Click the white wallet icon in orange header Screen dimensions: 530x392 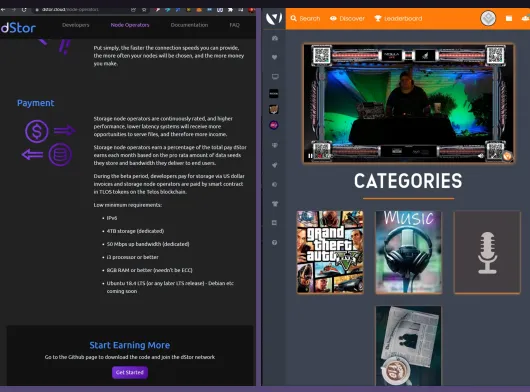pos(509,18)
